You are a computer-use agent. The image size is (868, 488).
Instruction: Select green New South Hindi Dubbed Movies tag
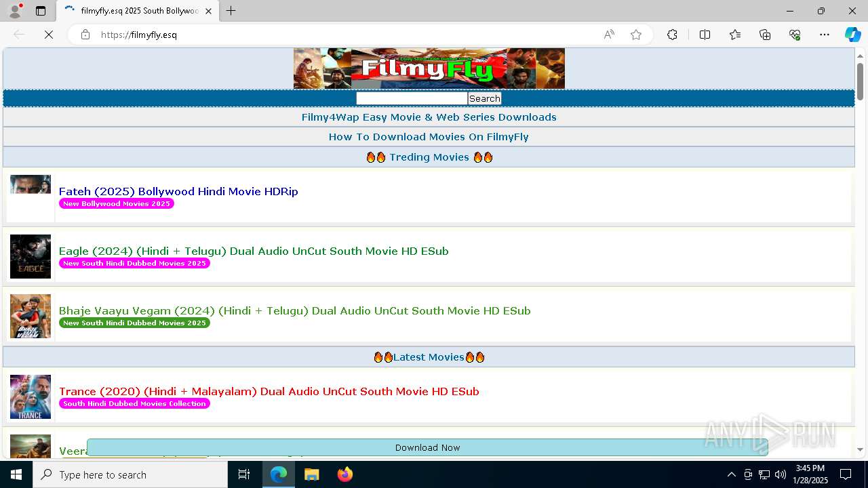pos(134,323)
